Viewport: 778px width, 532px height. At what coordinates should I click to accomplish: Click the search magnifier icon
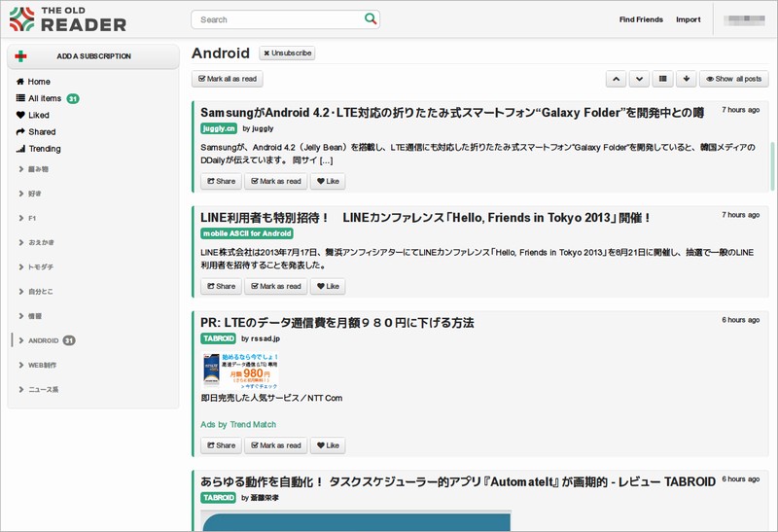[371, 18]
